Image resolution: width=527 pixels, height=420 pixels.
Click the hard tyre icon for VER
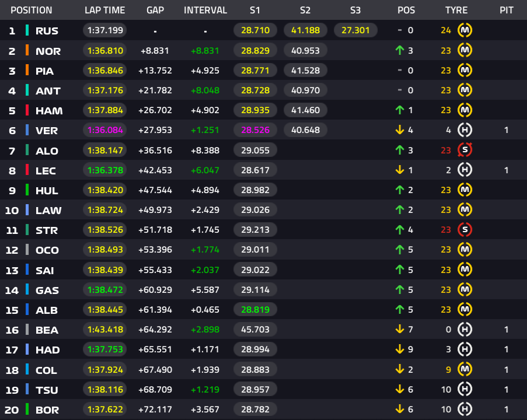click(x=465, y=129)
